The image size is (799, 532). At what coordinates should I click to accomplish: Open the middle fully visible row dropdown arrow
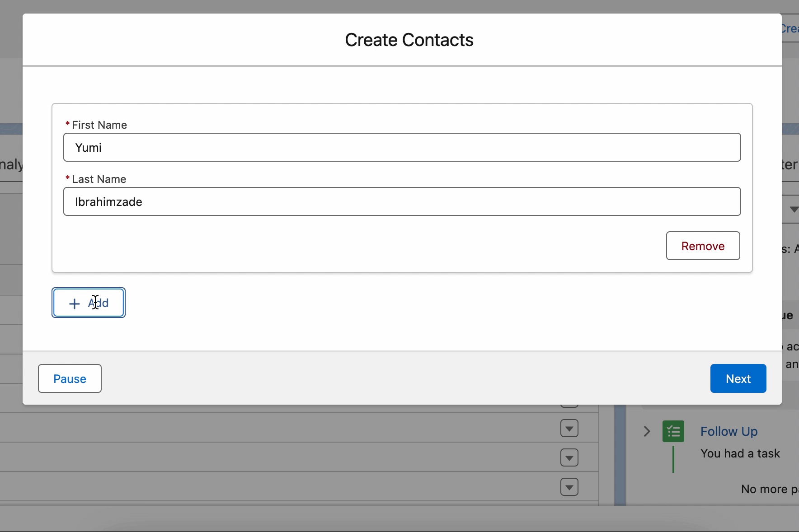click(x=569, y=458)
